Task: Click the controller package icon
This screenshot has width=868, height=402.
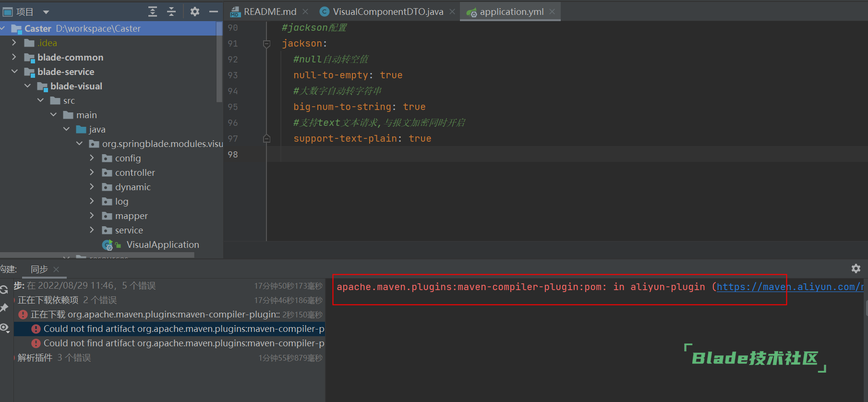Action: 107,172
